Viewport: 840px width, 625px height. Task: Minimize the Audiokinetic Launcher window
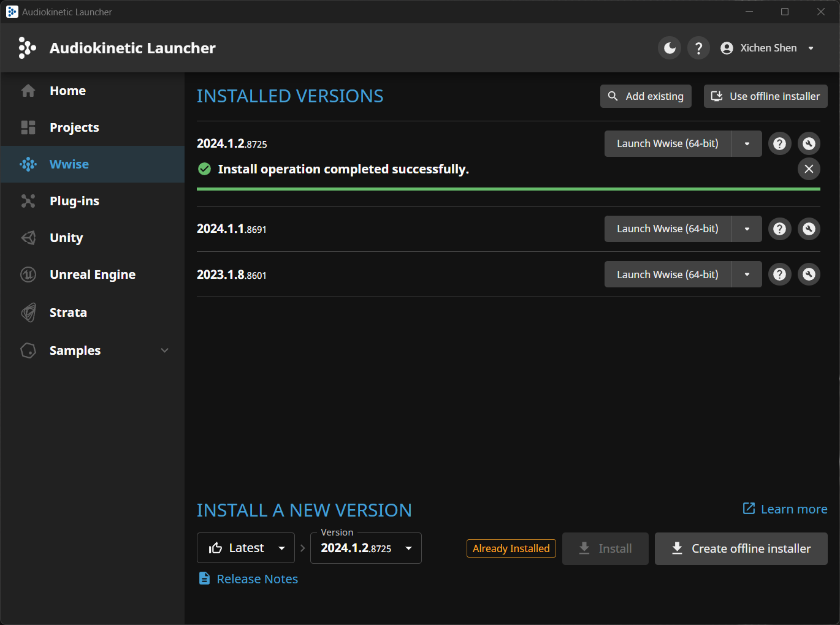(x=749, y=12)
